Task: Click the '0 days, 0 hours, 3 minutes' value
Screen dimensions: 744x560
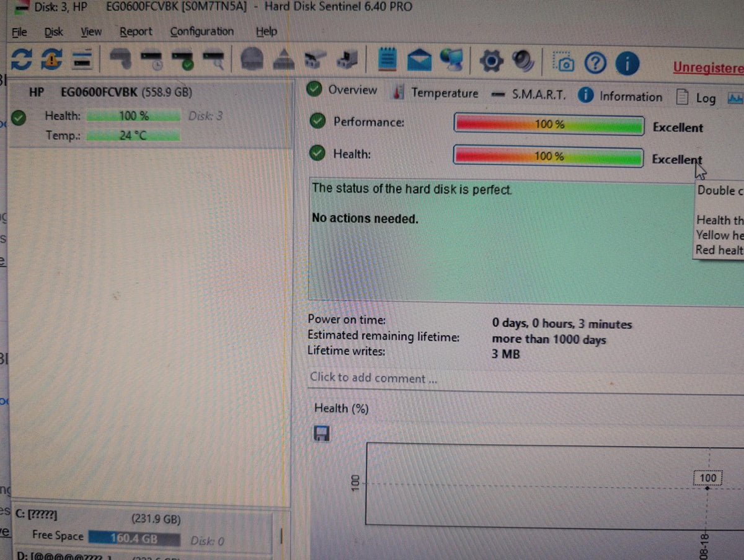Action: [562, 323]
